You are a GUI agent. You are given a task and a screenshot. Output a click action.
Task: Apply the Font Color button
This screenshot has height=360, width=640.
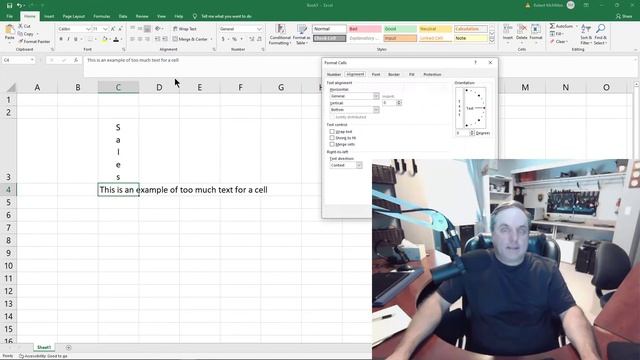116,39
